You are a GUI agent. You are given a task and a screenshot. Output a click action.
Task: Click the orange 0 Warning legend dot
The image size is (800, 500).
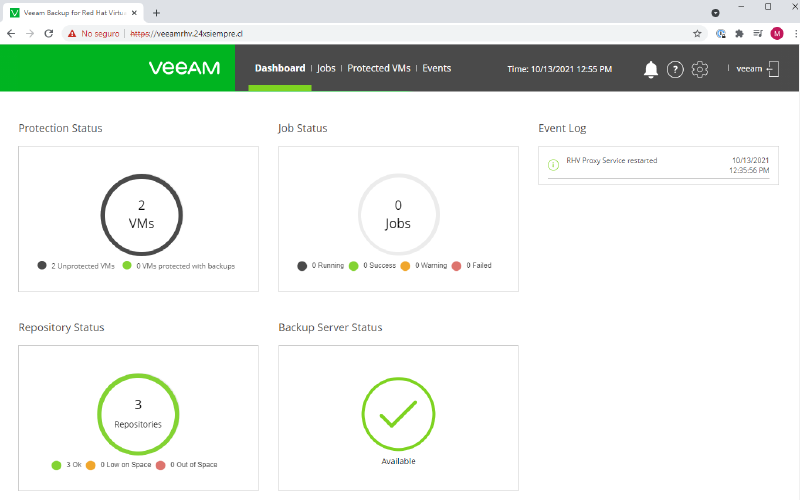click(x=405, y=266)
